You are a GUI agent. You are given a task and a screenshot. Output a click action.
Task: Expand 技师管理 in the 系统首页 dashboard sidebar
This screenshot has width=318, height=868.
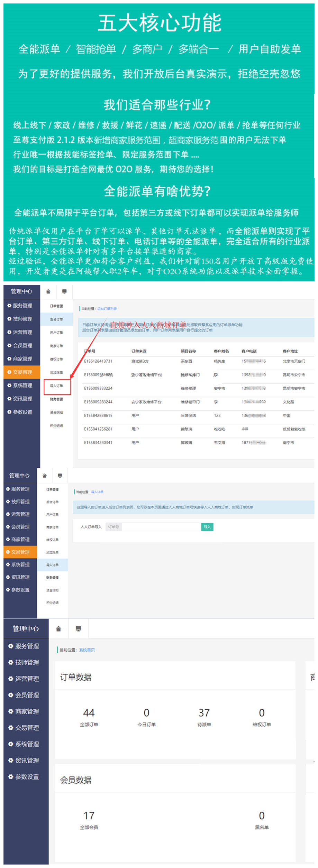(27, 662)
